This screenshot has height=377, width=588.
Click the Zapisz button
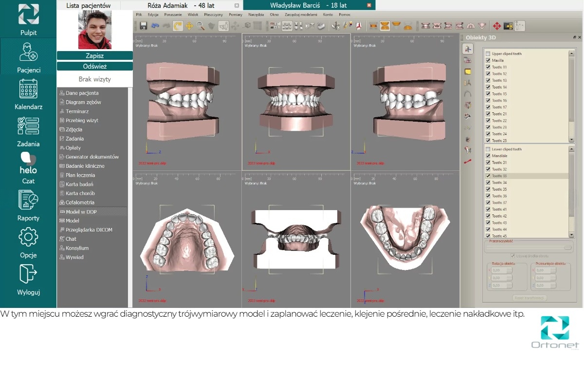coord(95,56)
